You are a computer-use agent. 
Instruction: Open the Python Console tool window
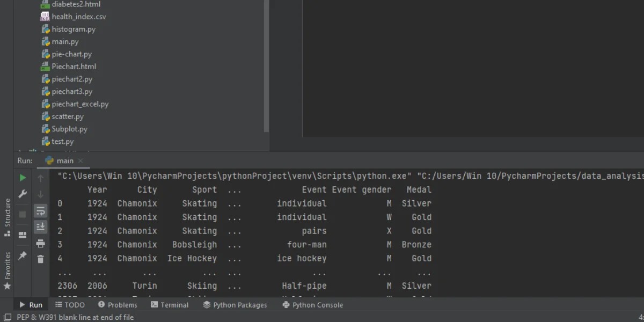313,305
